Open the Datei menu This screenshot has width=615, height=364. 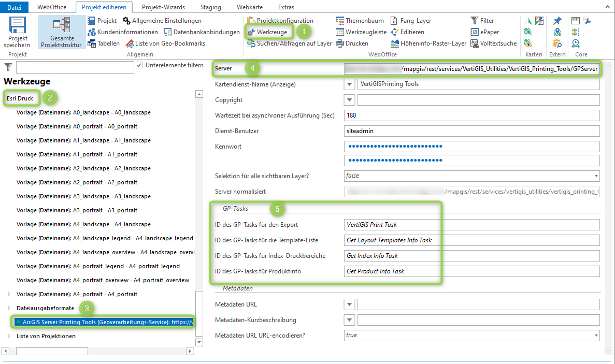(x=15, y=7)
